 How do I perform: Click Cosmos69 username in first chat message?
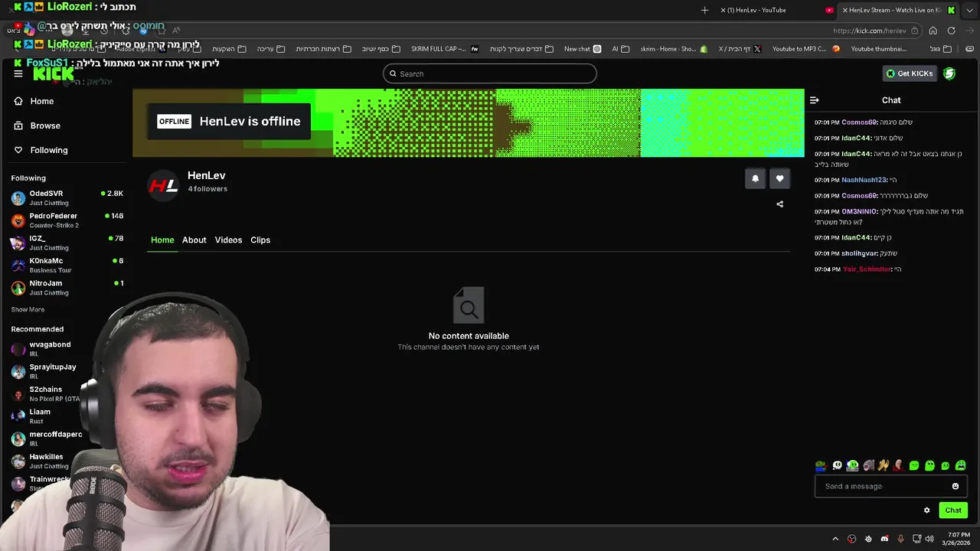(x=859, y=122)
